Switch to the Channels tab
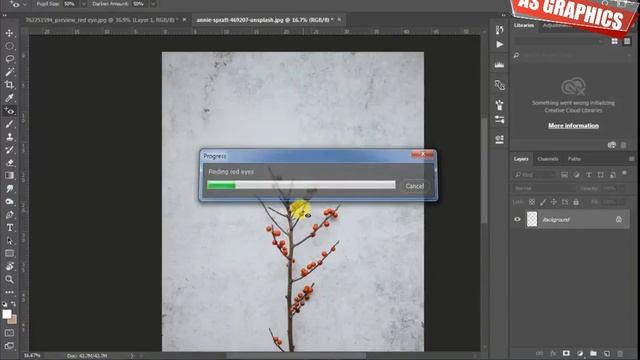640x360 pixels. coord(548,159)
